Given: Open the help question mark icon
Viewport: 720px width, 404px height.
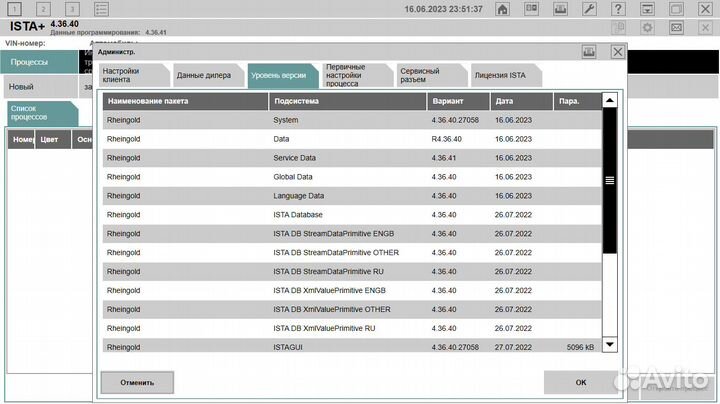Looking at the screenshot, I should tap(618, 9).
